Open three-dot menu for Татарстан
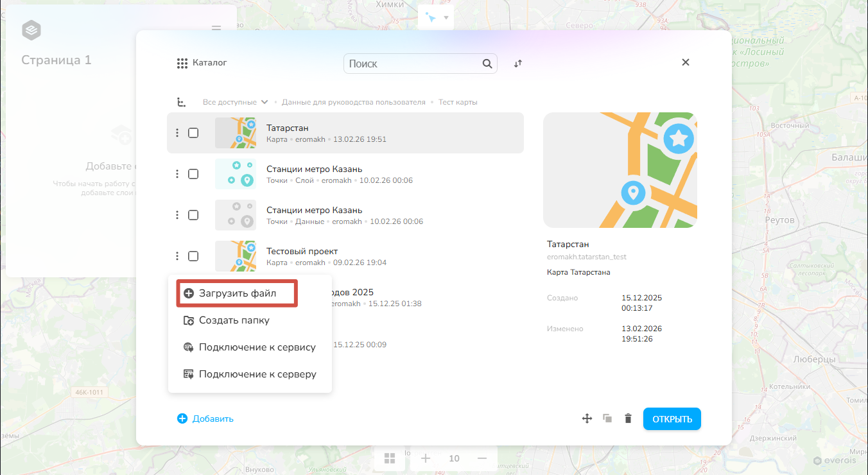Viewport: 868px width, 475px height. pyautogui.click(x=177, y=133)
